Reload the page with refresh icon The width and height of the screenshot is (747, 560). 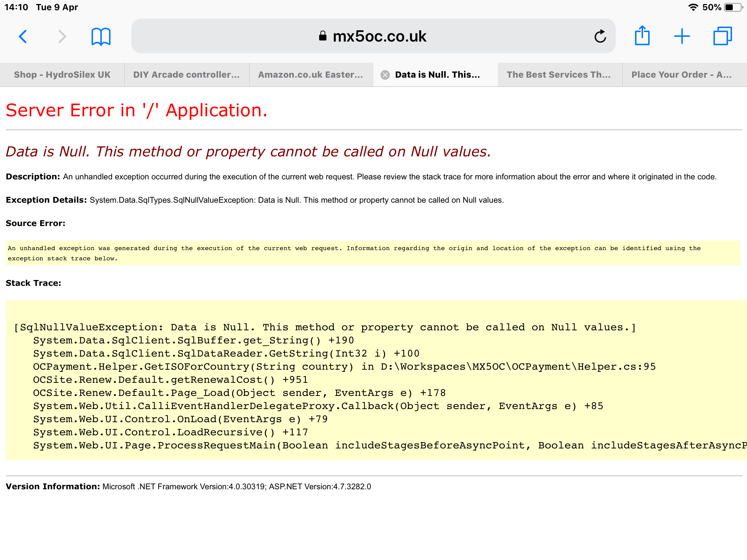[x=600, y=36]
